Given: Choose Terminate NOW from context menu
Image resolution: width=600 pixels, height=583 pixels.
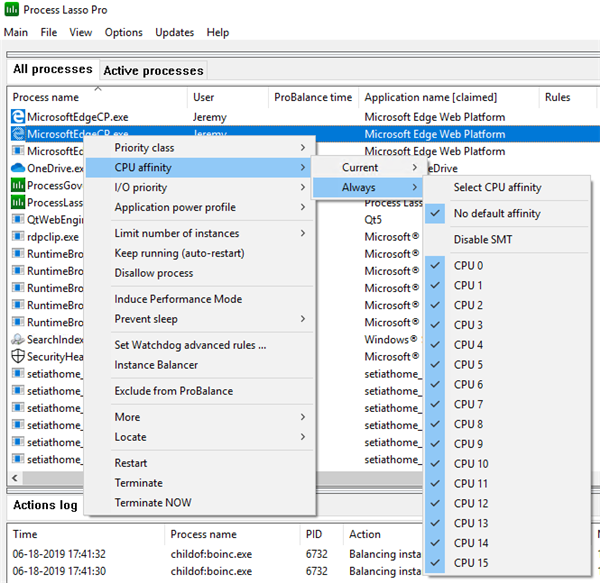Looking at the screenshot, I should coord(153,502).
